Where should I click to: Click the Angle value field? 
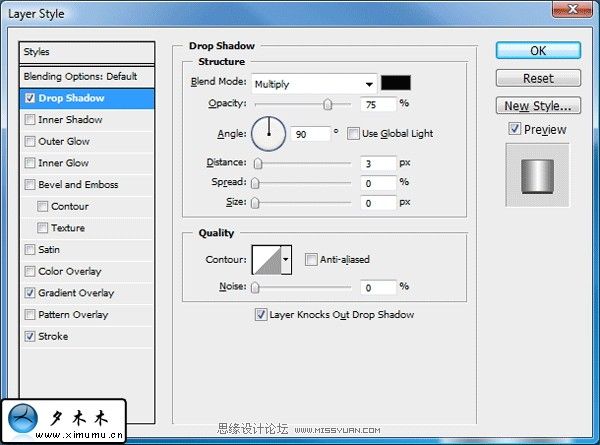point(310,134)
